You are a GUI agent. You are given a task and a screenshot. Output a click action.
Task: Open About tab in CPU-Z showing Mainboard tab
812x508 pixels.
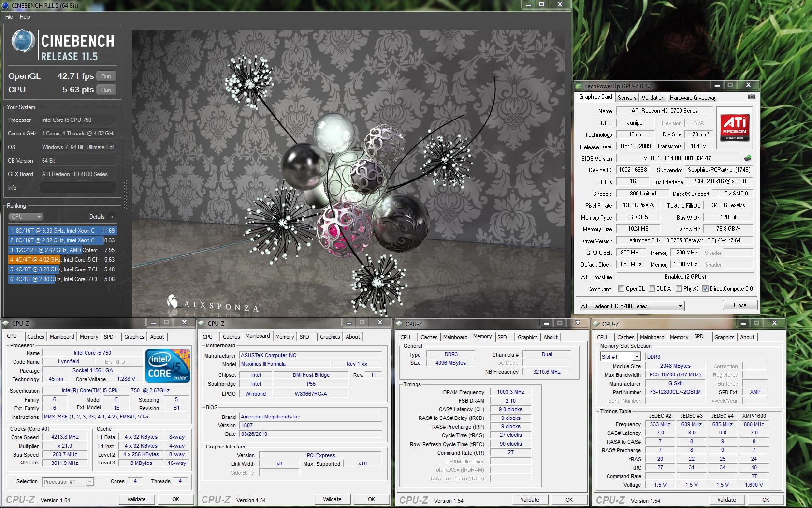pos(353,337)
